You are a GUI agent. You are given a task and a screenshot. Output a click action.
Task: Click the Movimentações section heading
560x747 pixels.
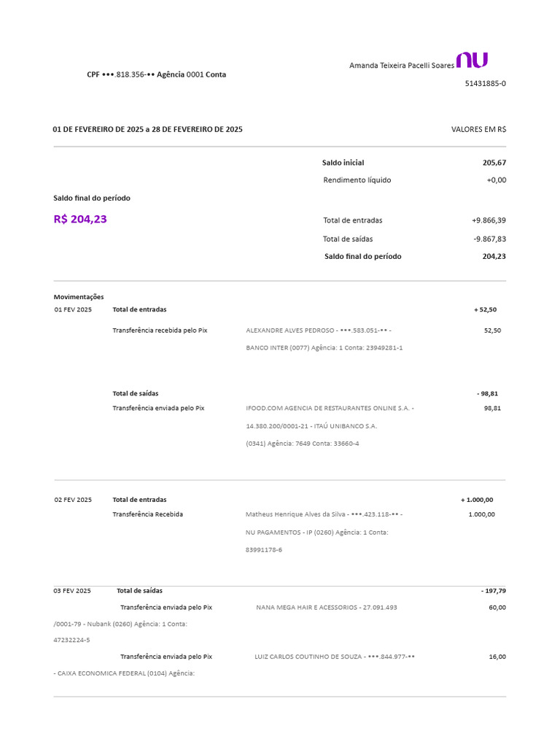(79, 297)
